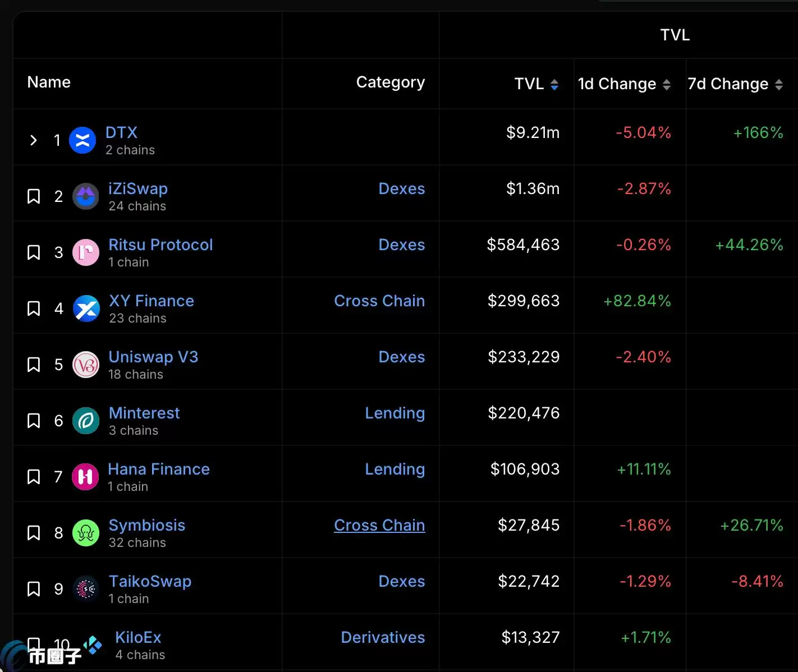Toggle bookmark for Uniswap V3
Viewport: 798px width, 672px height.
coord(34,365)
